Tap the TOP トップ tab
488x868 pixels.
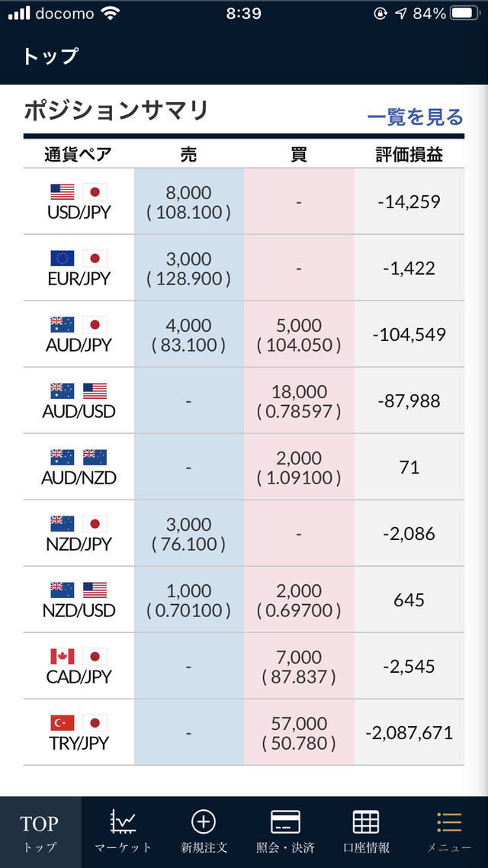(x=40, y=832)
